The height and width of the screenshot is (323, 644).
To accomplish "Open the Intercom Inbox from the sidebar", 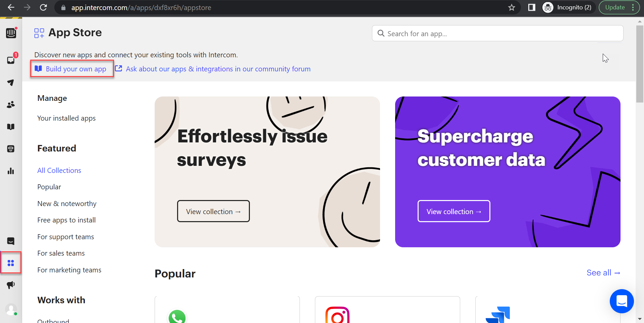I will tap(11, 60).
